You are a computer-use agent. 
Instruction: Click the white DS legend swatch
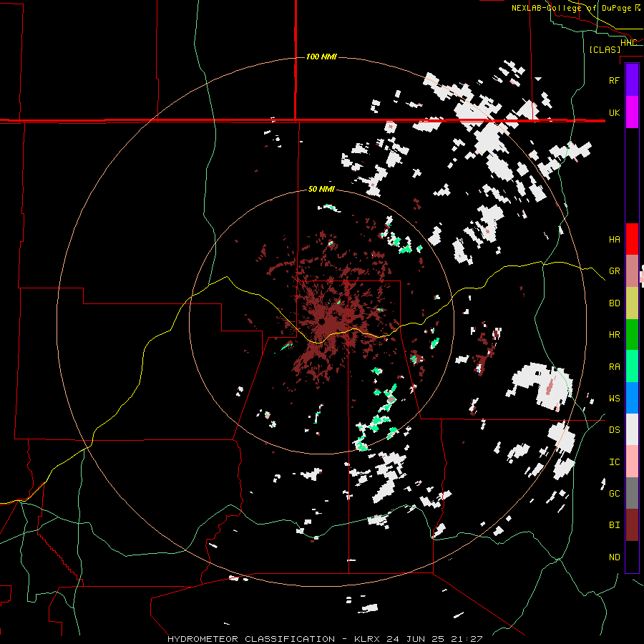632,429
